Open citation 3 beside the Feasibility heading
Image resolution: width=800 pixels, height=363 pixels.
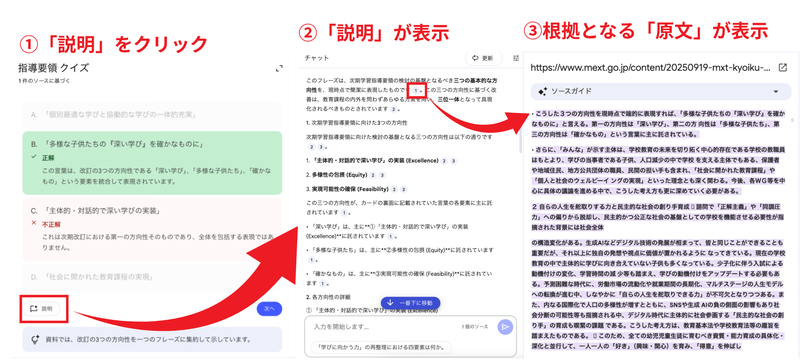pos(404,189)
